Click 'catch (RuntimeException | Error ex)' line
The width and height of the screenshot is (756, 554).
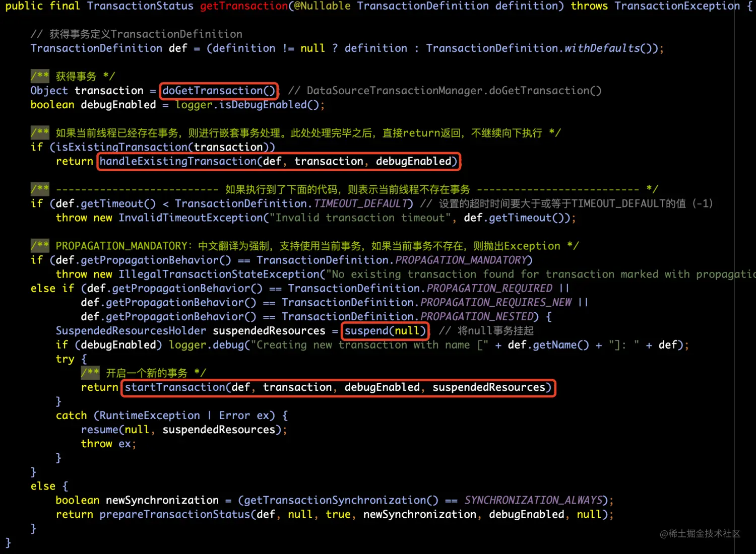pyautogui.click(x=172, y=415)
